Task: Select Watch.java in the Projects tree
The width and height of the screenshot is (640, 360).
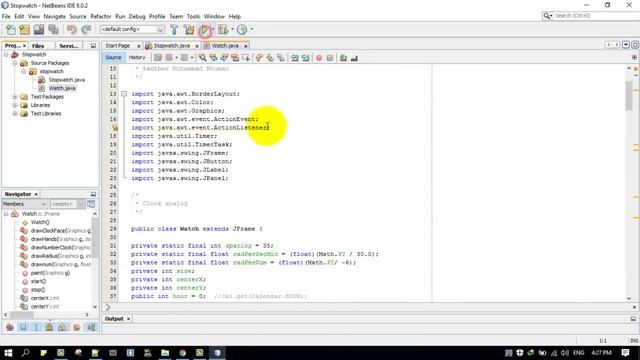Action: pyautogui.click(x=62, y=88)
